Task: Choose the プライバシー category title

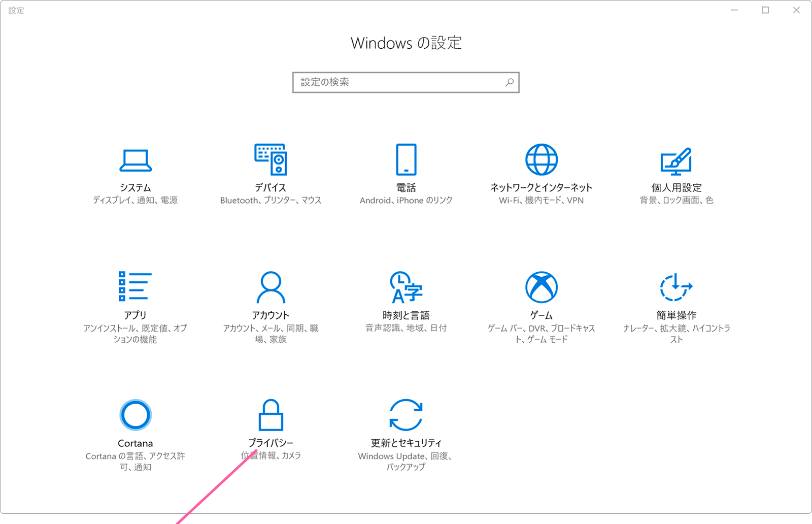Action: pyautogui.click(x=270, y=443)
